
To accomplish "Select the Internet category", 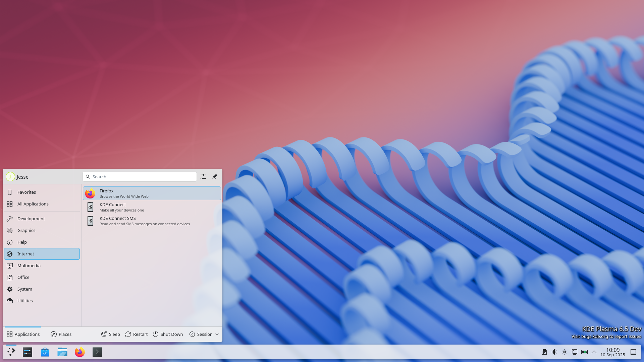I will coord(42,254).
